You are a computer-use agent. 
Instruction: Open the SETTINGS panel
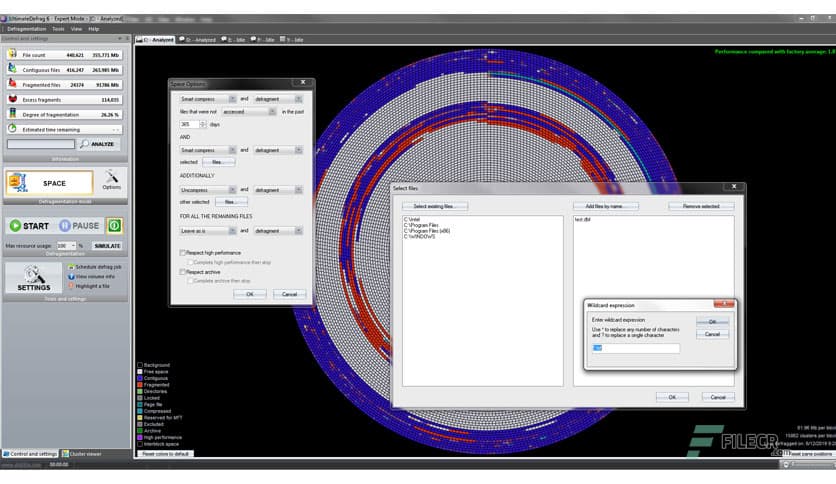point(34,278)
